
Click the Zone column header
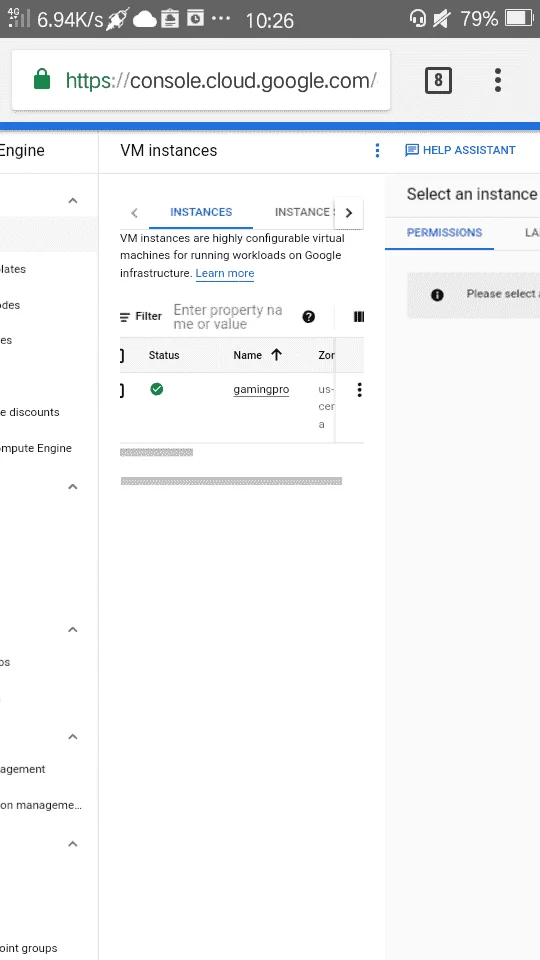(326, 355)
